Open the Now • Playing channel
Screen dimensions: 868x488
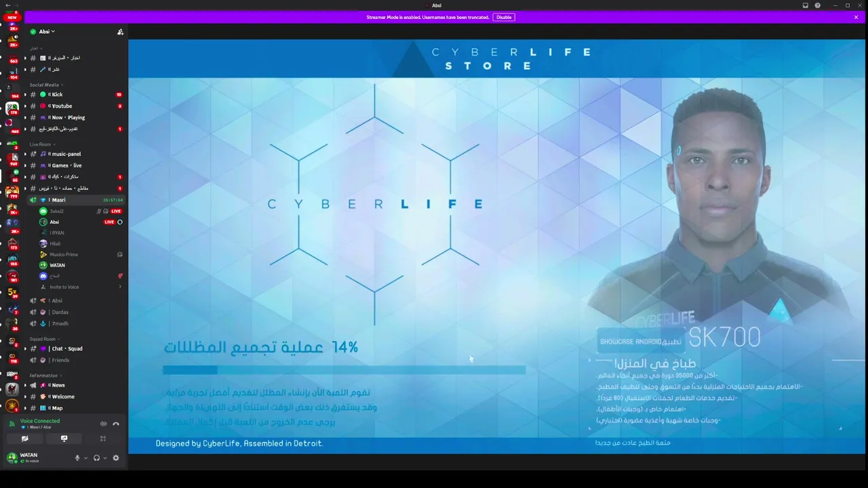pyautogui.click(x=75, y=117)
